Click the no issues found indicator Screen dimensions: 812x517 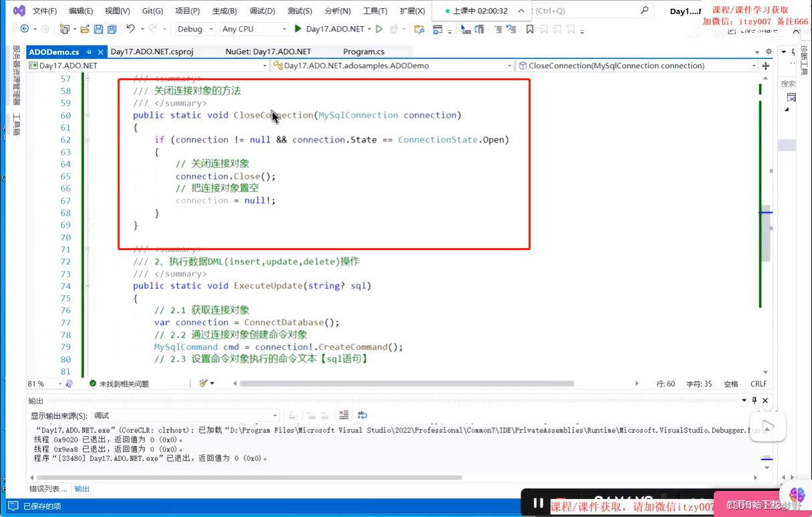pos(119,384)
